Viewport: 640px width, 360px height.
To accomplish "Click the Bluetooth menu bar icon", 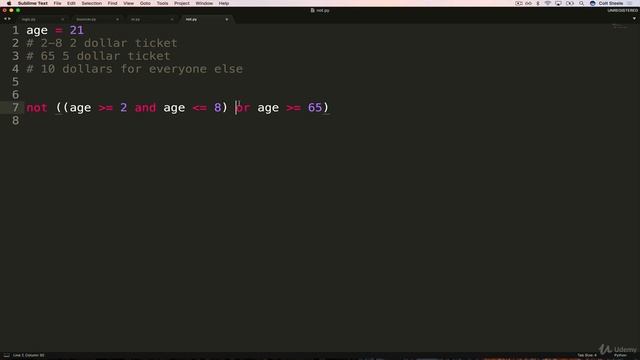I will 538,3.
